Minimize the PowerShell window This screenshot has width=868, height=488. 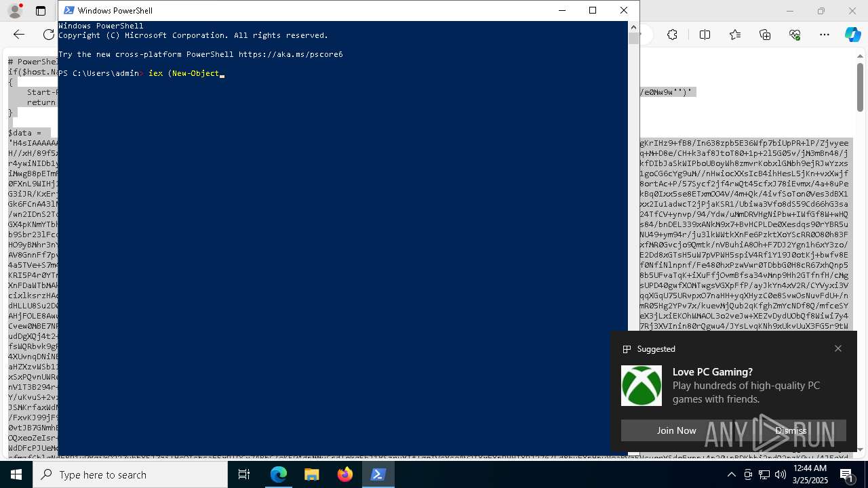pyautogui.click(x=561, y=10)
